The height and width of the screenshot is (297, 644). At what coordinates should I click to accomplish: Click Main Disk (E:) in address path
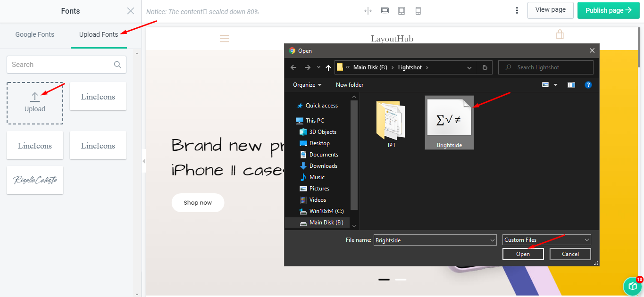click(370, 67)
